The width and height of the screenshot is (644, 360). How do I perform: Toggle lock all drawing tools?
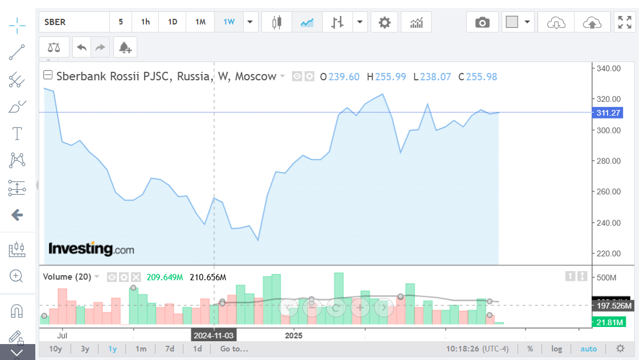pyautogui.click(x=17, y=337)
